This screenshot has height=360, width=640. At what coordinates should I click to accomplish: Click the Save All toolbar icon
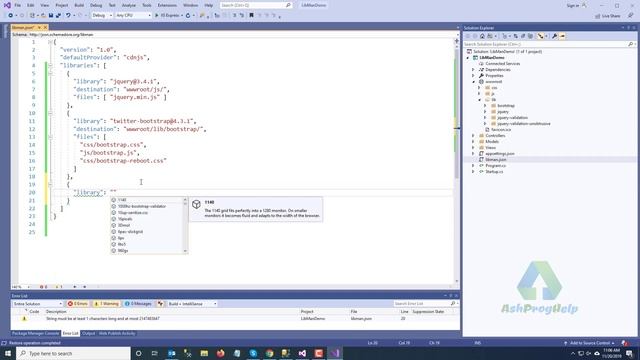point(58,16)
